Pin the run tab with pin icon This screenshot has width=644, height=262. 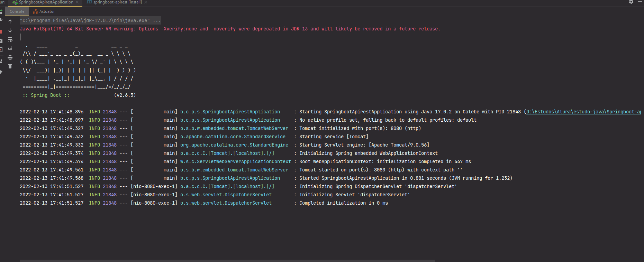coord(1,72)
